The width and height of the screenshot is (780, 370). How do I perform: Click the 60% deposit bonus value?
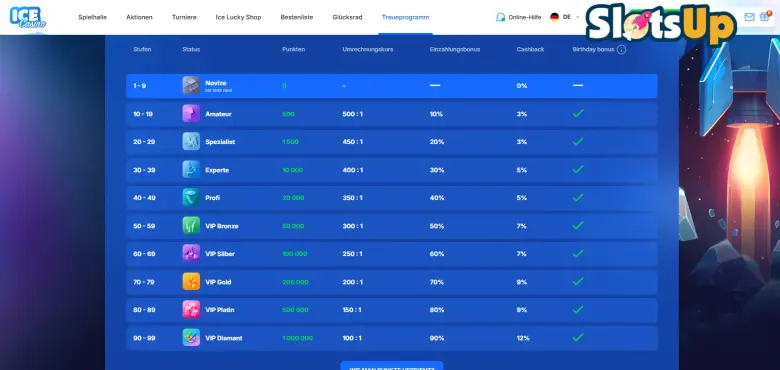(x=437, y=254)
